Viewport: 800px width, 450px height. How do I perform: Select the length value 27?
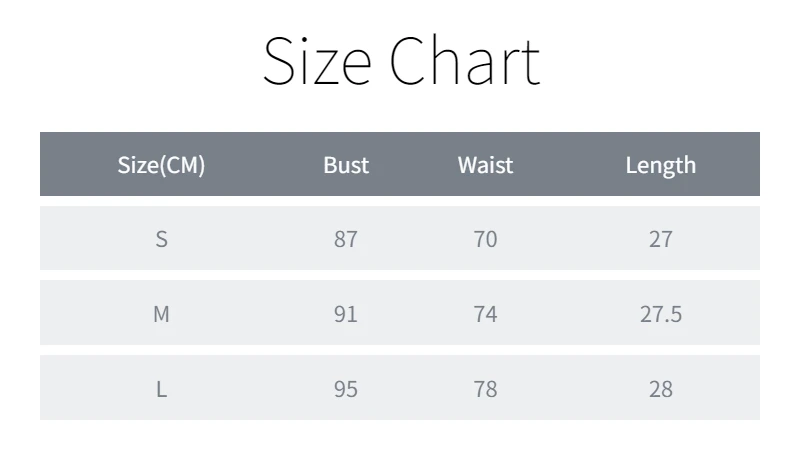[660, 239]
